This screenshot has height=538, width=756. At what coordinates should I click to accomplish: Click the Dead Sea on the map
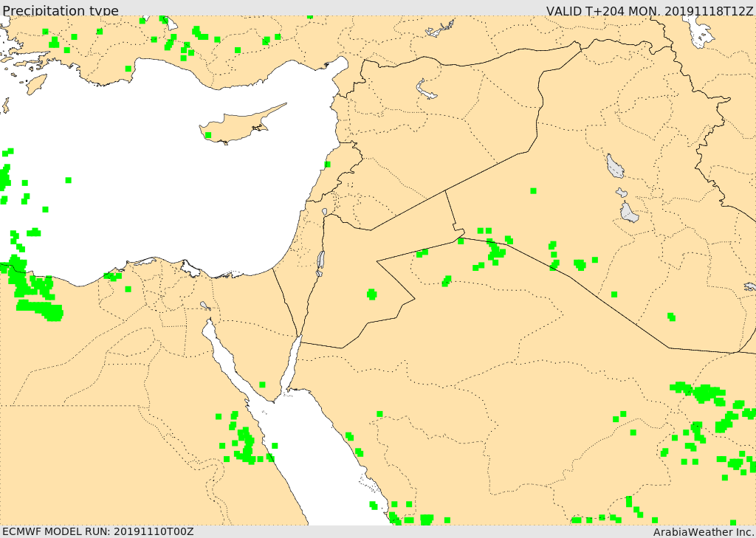pyautogui.click(x=320, y=263)
